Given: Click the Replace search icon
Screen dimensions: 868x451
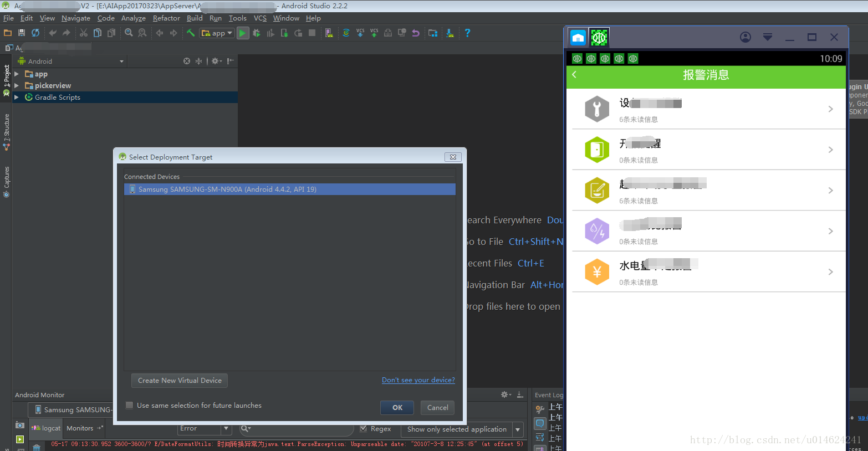Looking at the screenshot, I should [x=142, y=33].
